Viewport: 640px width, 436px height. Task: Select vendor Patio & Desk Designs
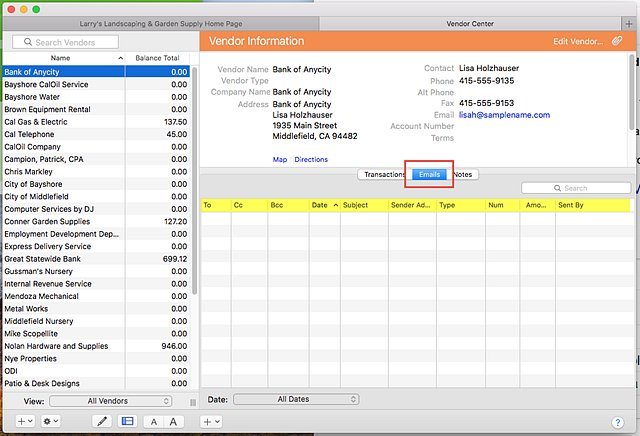tap(96, 383)
